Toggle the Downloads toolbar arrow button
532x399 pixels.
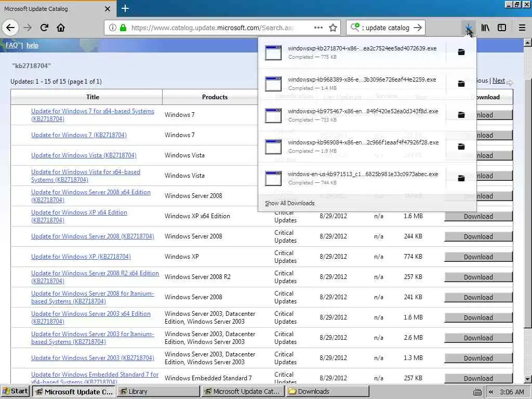tap(469, 28)
